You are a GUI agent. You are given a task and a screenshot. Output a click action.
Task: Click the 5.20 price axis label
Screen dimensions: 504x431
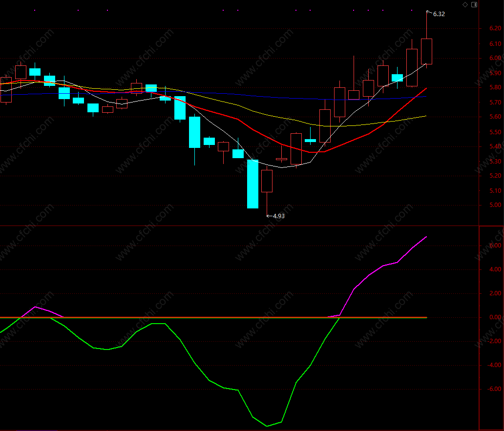tap(495, 176)
